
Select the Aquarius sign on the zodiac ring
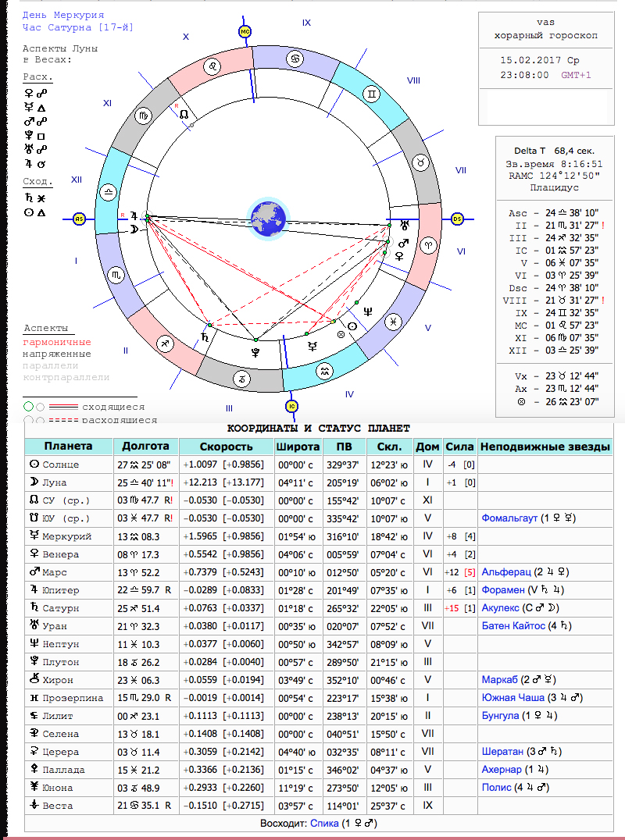pos(324,372)
